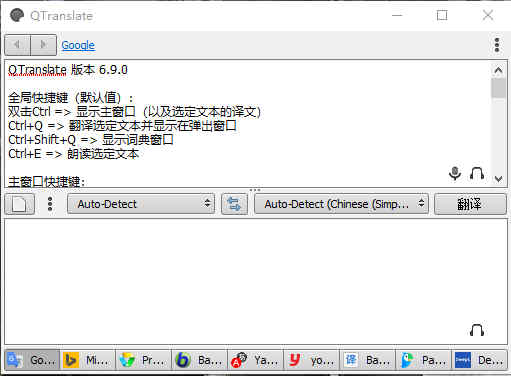
Task: Play translated text via lower headphones icon
Action: click(x=477, y=330)
